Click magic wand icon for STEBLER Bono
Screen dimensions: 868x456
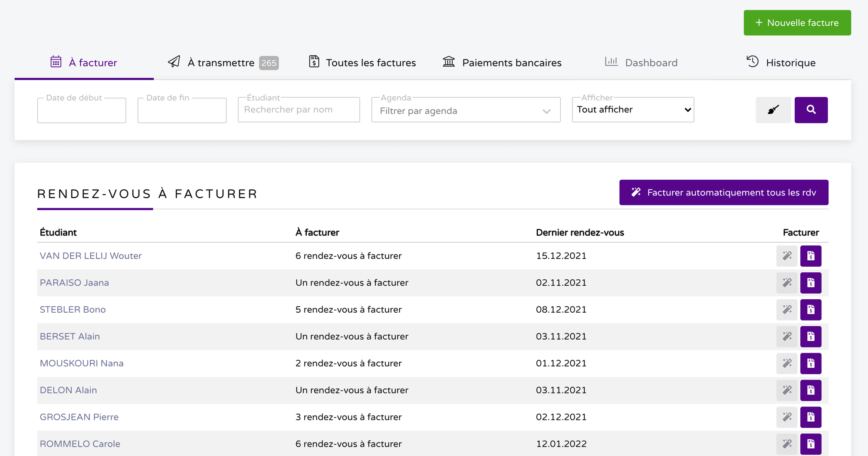tap(787, 310)
